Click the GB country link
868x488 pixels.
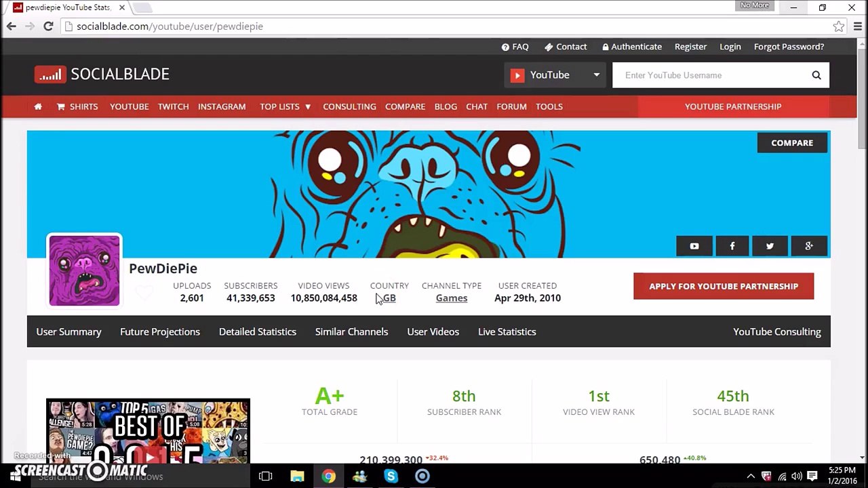tap(389, 298)
